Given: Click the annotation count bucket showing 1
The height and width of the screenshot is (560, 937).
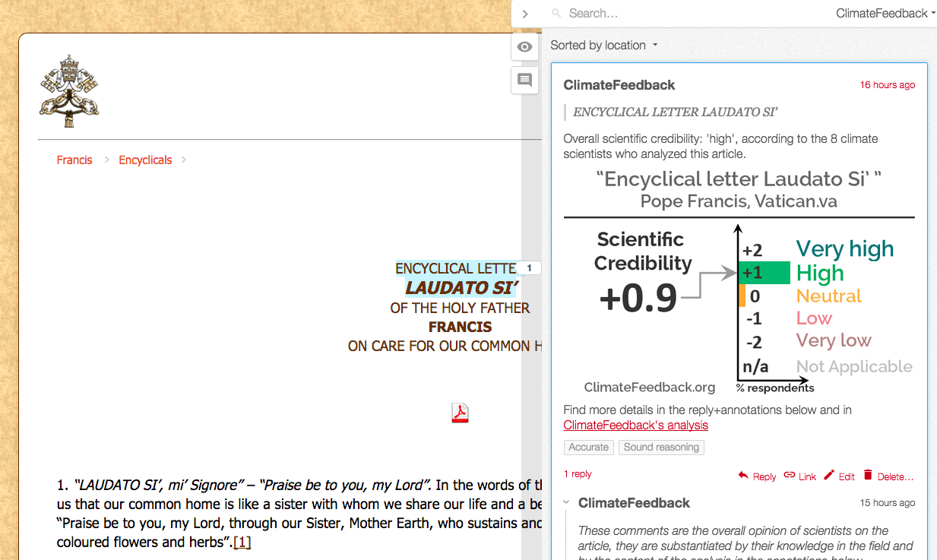Looking at the screenshot, I should [x=530, y=268].
